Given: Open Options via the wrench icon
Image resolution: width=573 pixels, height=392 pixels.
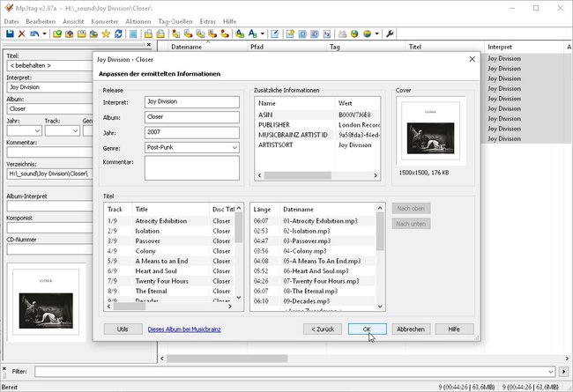Looking at the screenshot, I should tap(390, 34).
